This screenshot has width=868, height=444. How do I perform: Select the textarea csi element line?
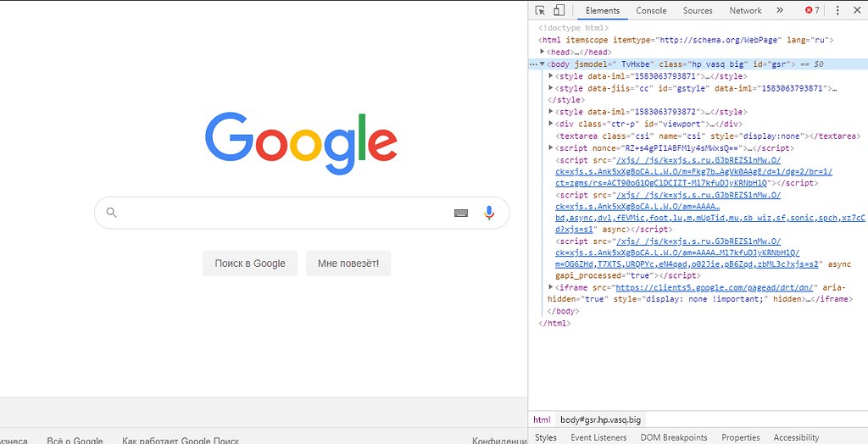[708, 136]
